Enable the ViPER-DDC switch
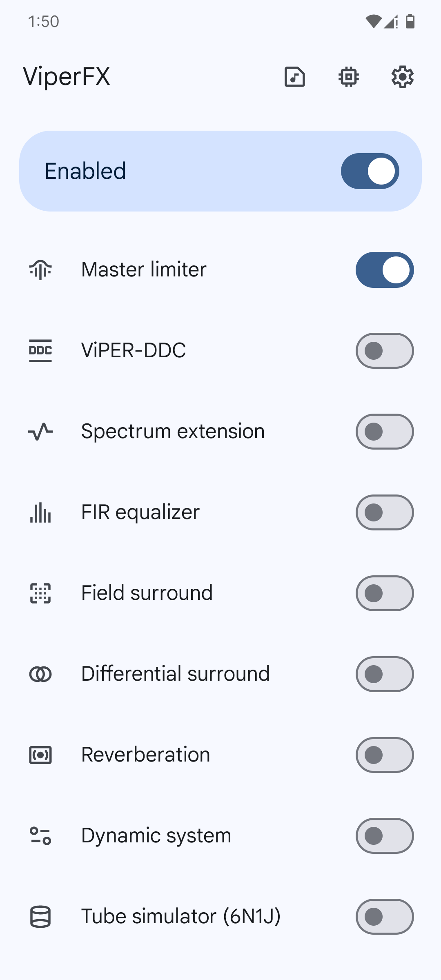Screen dimensions: 441x980 (x=385, y=351)
